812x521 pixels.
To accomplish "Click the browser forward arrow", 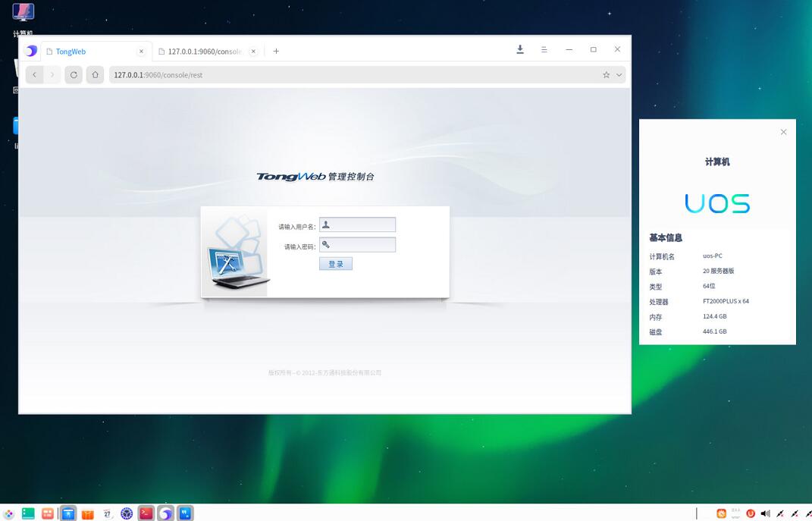I will [52, 74].
